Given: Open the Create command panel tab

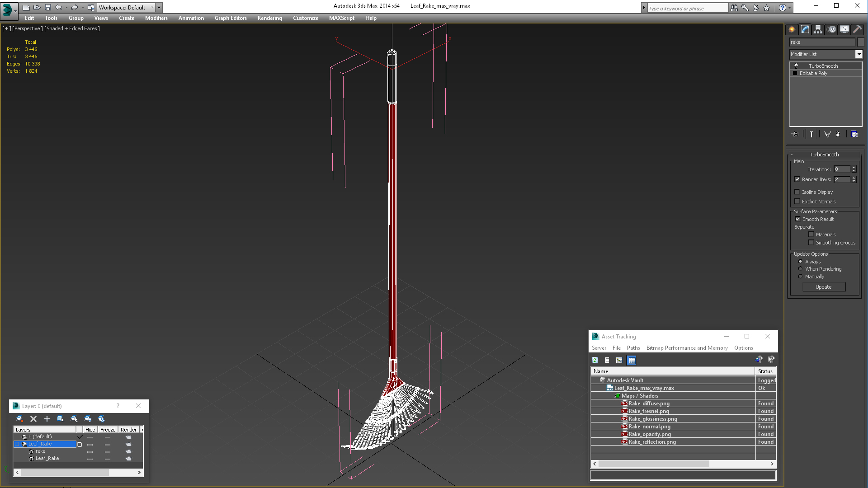Looking at the screenshot, I should [x=792, y=29].
